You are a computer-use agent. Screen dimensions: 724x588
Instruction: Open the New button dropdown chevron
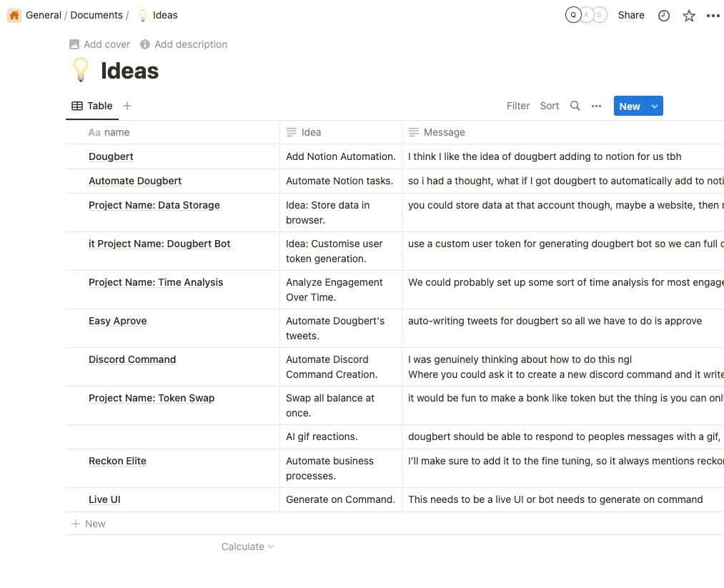click(x=653, y=106)
